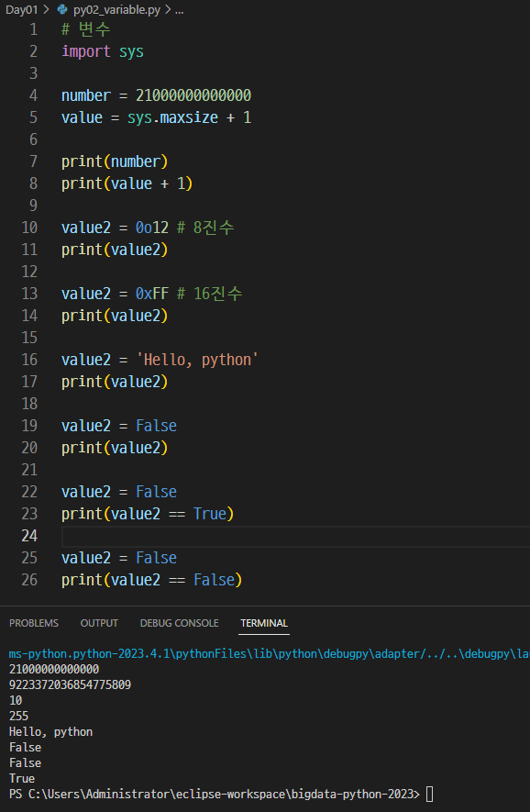Show the DEBUG CONSOLE tab
Image resolution: width=530 pixels, height=812 pixels.
click(179, 623)
